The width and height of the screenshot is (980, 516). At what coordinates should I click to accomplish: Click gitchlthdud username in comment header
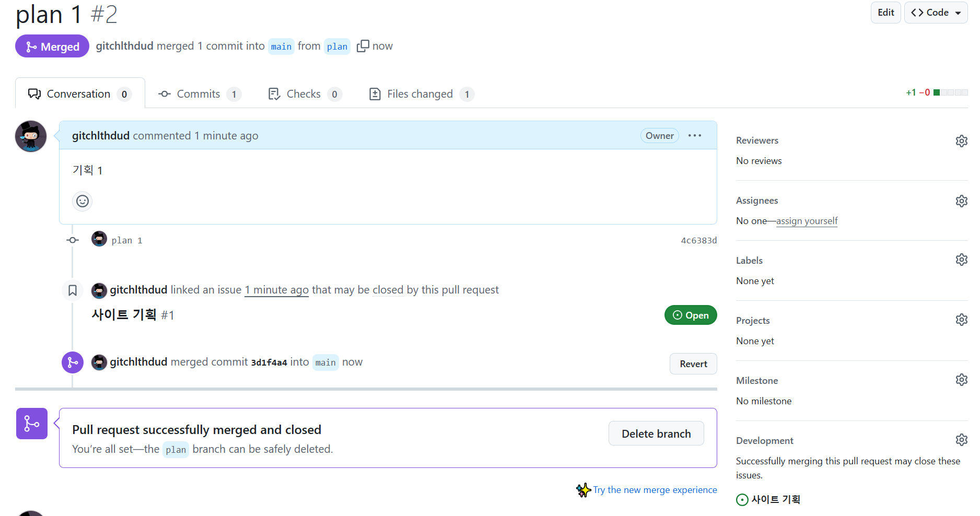tap(101, 136)
